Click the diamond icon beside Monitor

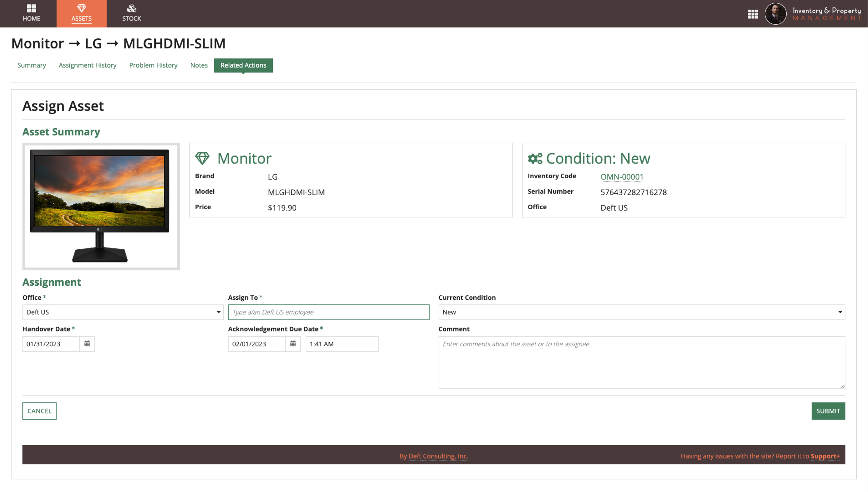202,158
